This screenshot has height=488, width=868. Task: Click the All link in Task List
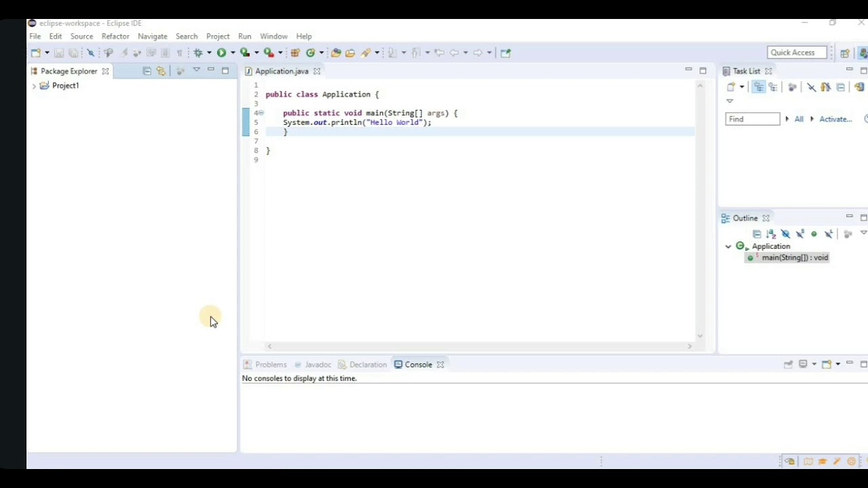pyautogui.click(x=799, y=119)
